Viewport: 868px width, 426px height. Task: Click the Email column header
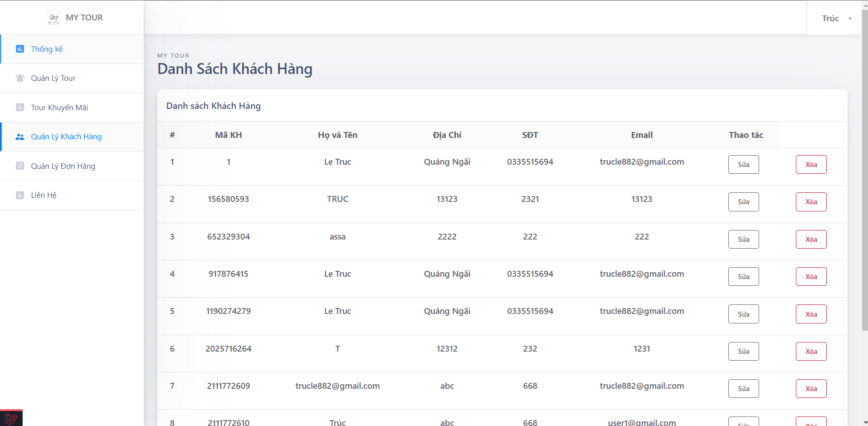tap(642, 135)
